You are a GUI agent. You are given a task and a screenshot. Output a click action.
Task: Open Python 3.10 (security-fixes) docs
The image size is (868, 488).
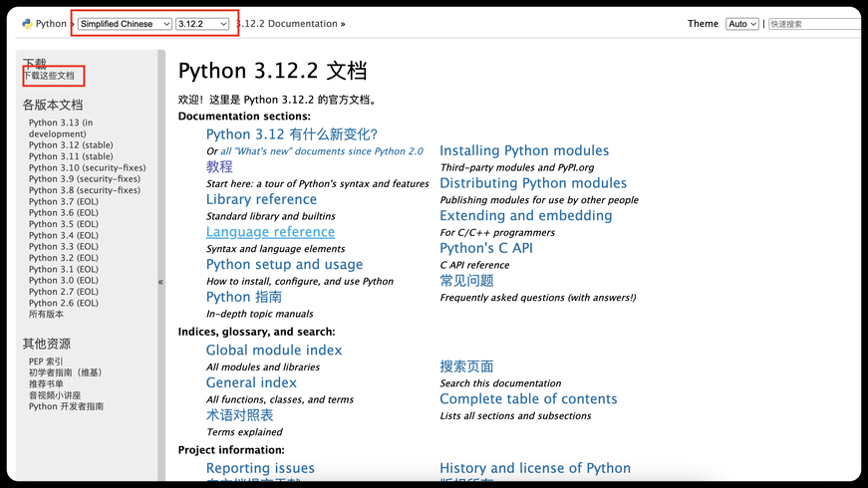pos(88,167)
